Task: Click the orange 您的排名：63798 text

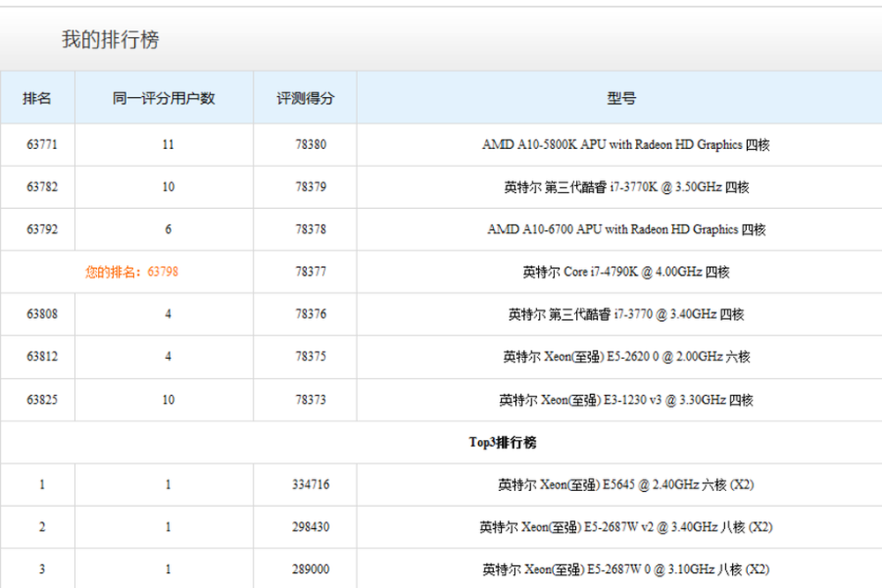Action: tap(131, 272)
